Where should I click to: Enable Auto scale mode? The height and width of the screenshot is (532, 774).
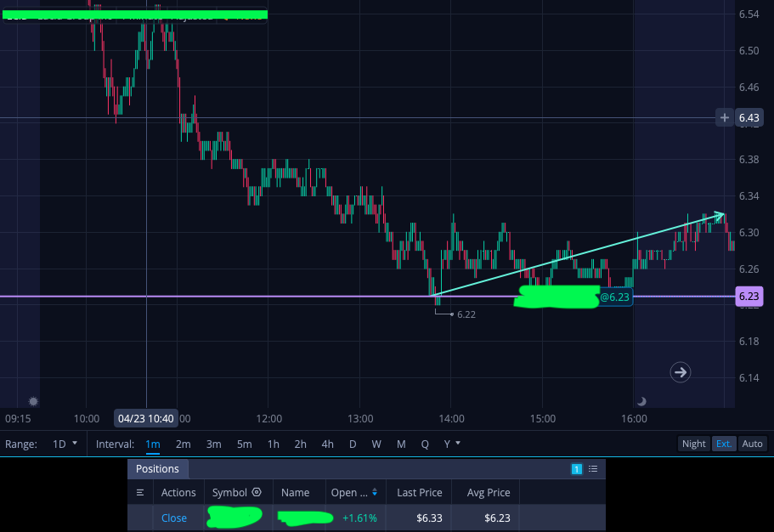(752, 444)
